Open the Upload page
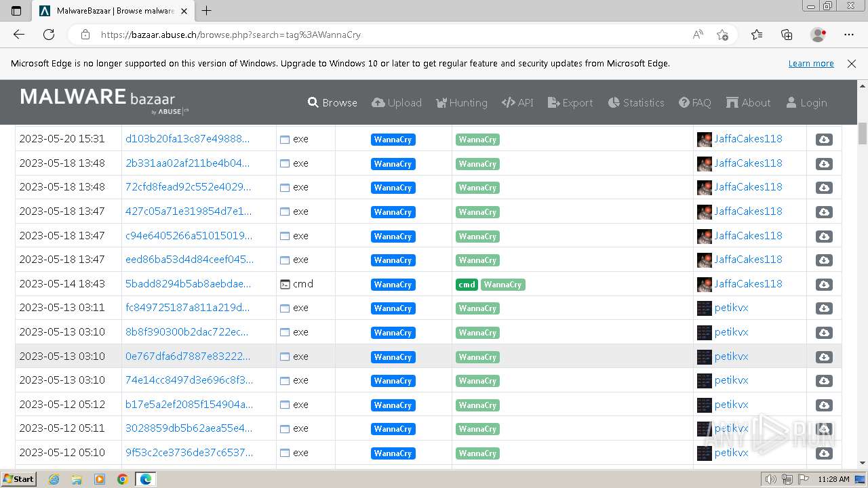The height and width of the screenshot is (488, 868). point(397,103)
